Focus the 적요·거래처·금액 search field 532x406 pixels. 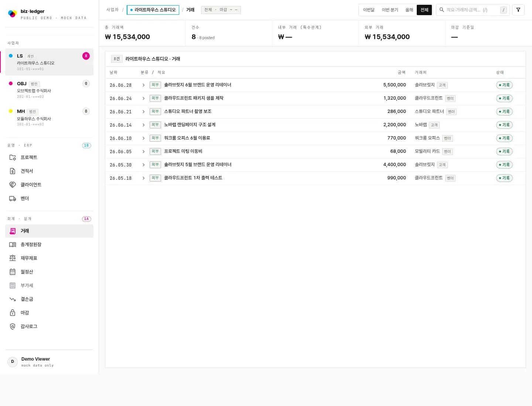click(473, 10)
